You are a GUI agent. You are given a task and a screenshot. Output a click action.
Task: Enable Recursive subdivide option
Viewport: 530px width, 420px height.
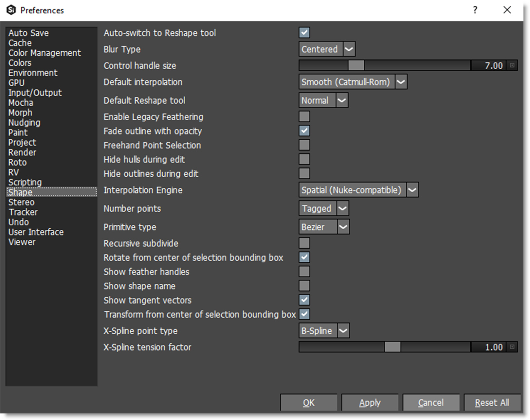coord(304,243)
